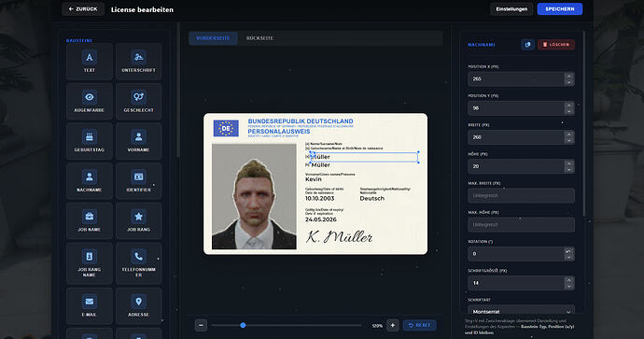The width and height of the screenshot is (644, 339).
Task: Add the Nachname block
Action: point(89,181)
